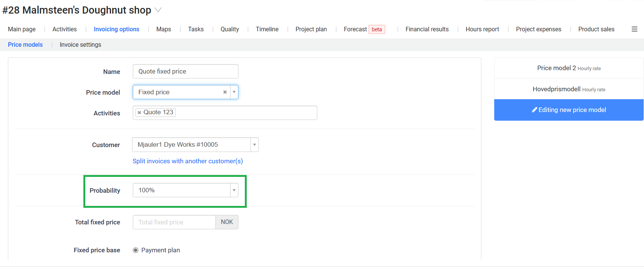Click the Total fixed price input

point(174,222)
